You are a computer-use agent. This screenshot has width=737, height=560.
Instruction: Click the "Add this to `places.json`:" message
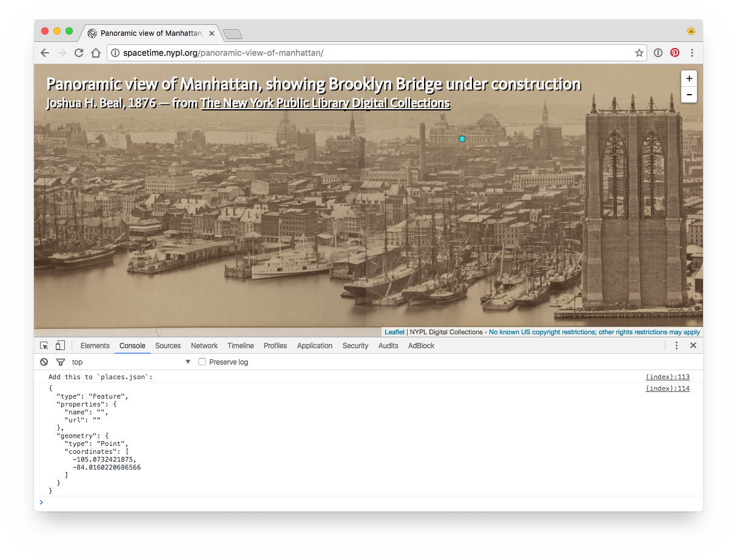coord(101,377)
